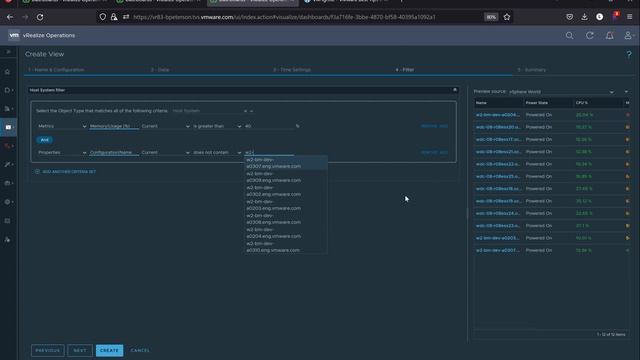640x360 pixels.
Task: Click the Create button
Action: tap(109, 351)
